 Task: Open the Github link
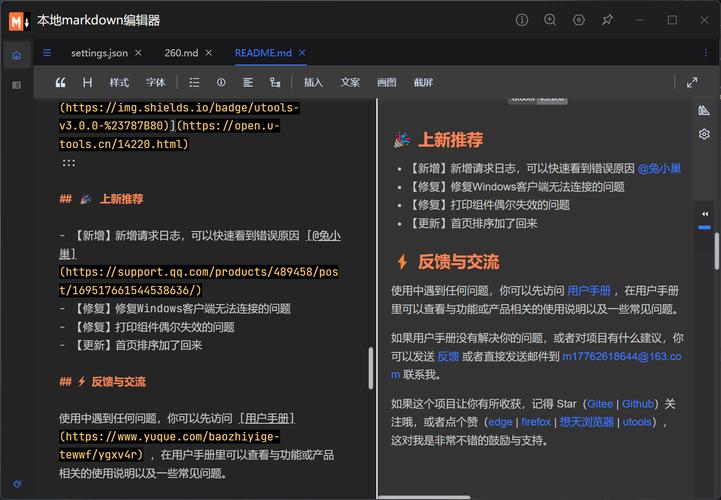[638, 404]
